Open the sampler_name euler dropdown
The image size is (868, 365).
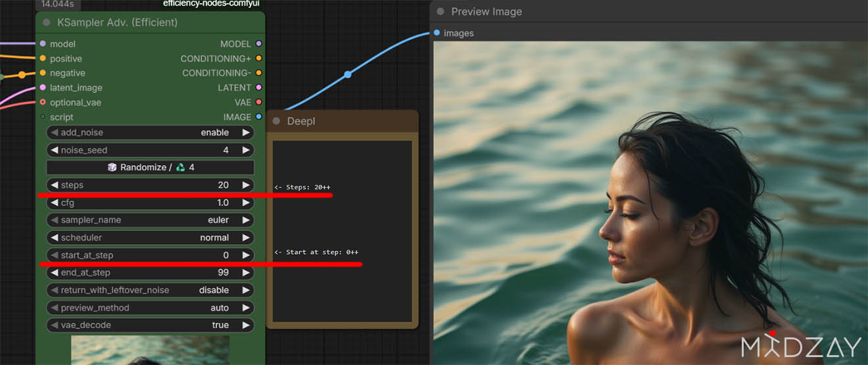(150, 220)
